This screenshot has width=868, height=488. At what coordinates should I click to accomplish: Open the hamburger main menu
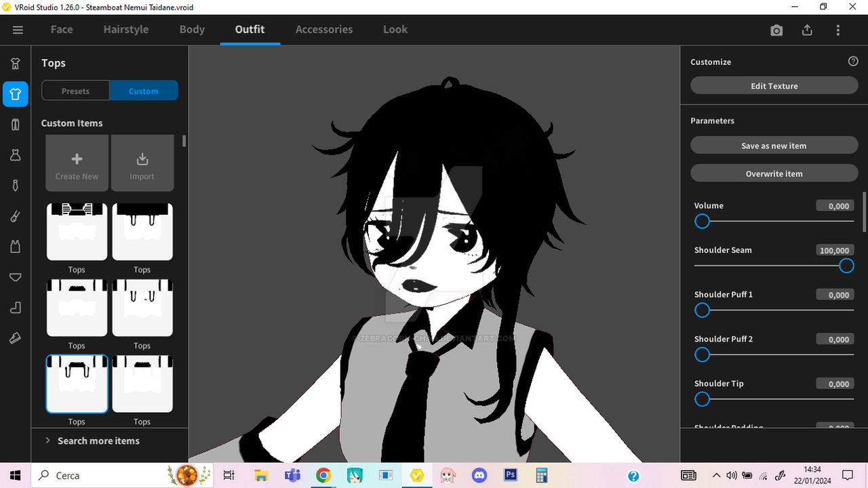[x=18, y=30]
